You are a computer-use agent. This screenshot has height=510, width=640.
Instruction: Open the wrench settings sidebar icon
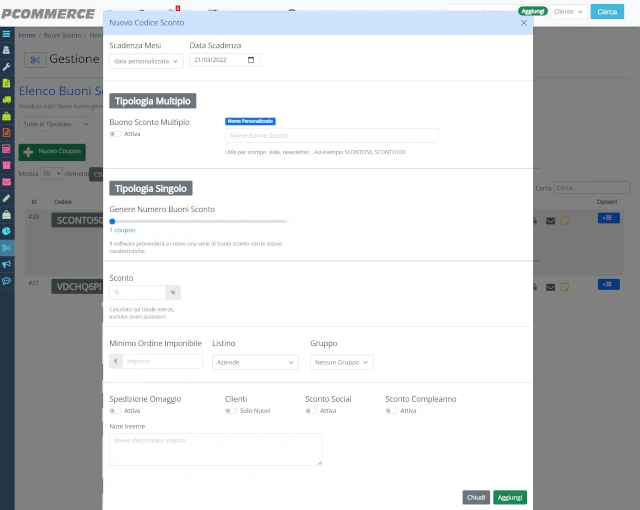click(x=7, y=67)
